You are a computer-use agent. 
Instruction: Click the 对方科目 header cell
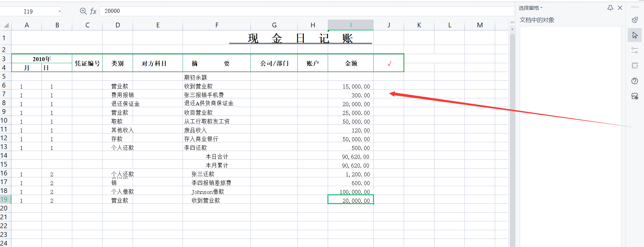tap(158, 63)
